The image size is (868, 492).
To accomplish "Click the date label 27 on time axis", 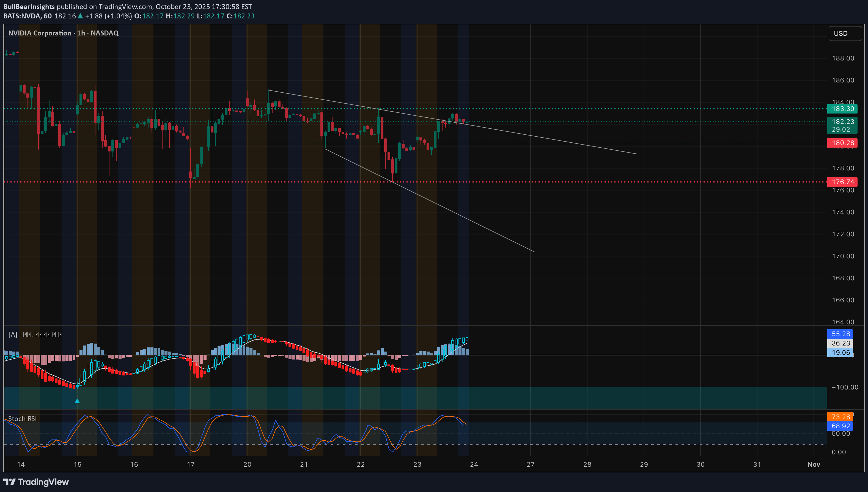I will 530,464.
